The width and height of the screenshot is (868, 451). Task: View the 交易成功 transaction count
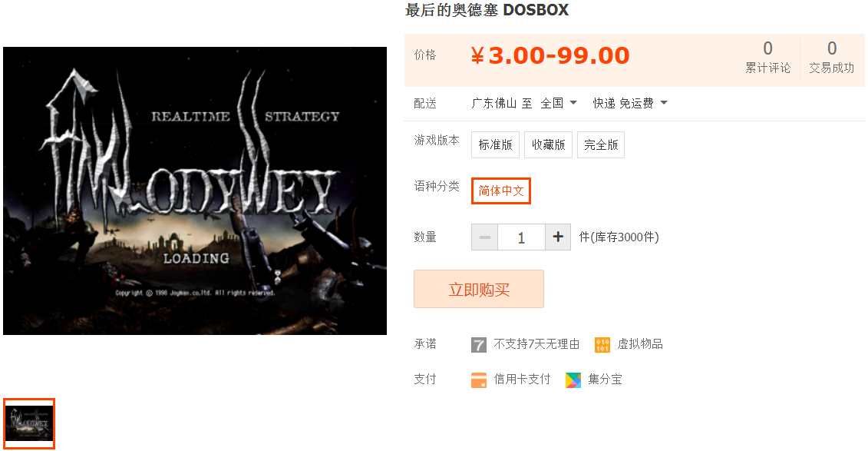(831, 57)
